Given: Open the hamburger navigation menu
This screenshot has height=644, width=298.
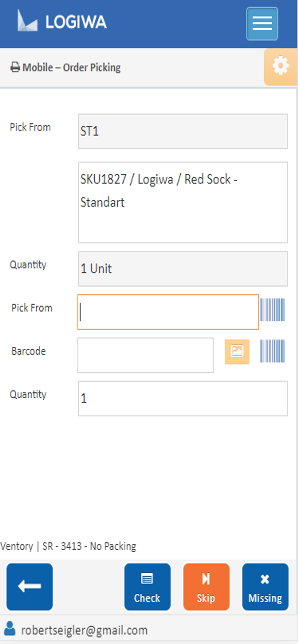Looking at the screenshot, I should point(262,23).
